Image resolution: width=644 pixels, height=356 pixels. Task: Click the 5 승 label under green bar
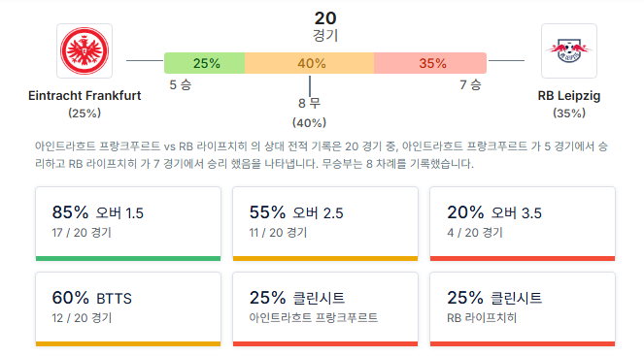(181, 85)
